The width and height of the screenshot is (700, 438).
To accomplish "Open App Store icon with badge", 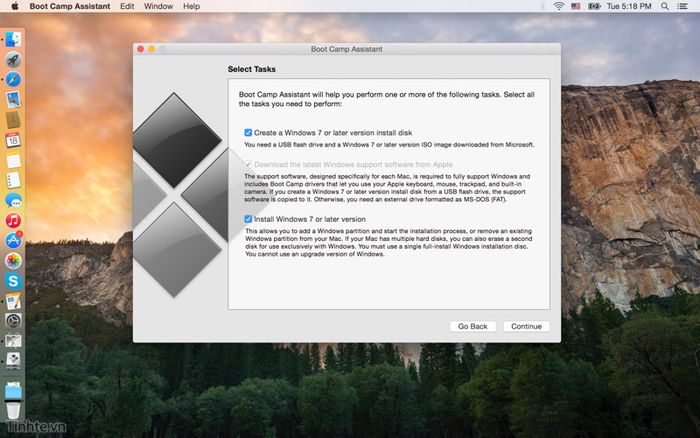I will tap(13, 240).
